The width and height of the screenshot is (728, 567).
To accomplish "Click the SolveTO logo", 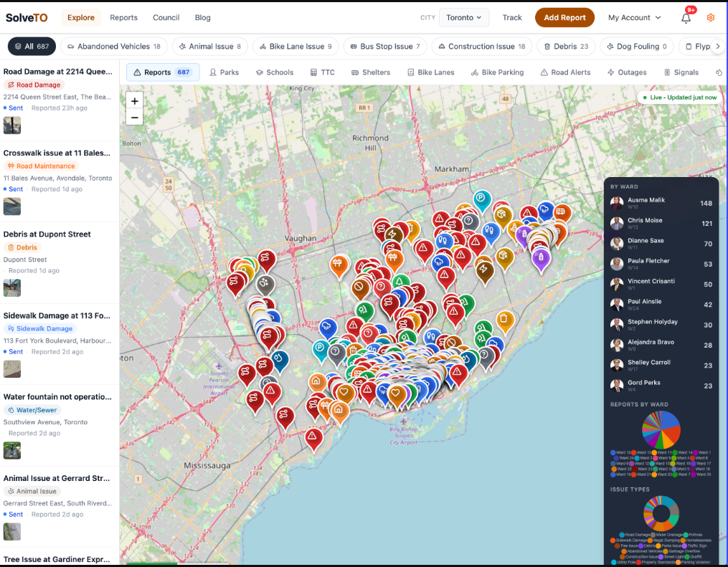I will 27,18.
